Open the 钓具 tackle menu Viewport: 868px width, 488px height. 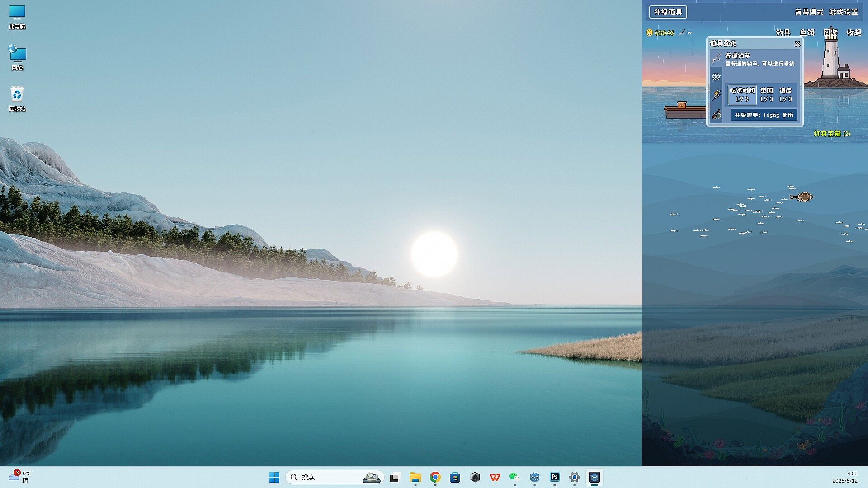pos(783,33)
